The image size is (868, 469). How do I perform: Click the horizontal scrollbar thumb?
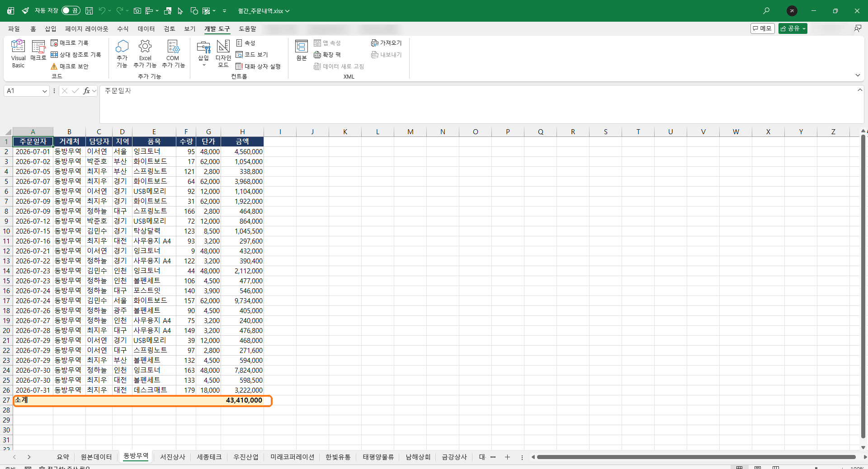[x=697, y=457]
